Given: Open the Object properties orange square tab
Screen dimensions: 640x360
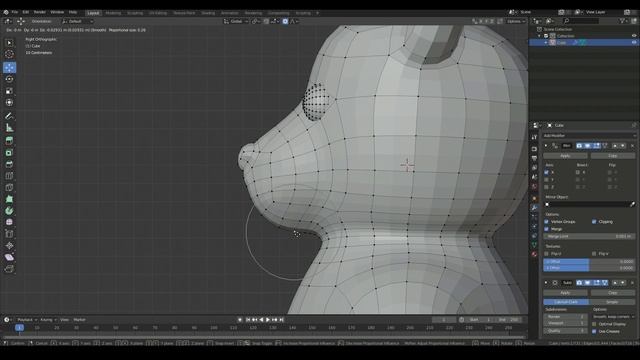Looking at the screenshot, I should (x=534, y=198).
